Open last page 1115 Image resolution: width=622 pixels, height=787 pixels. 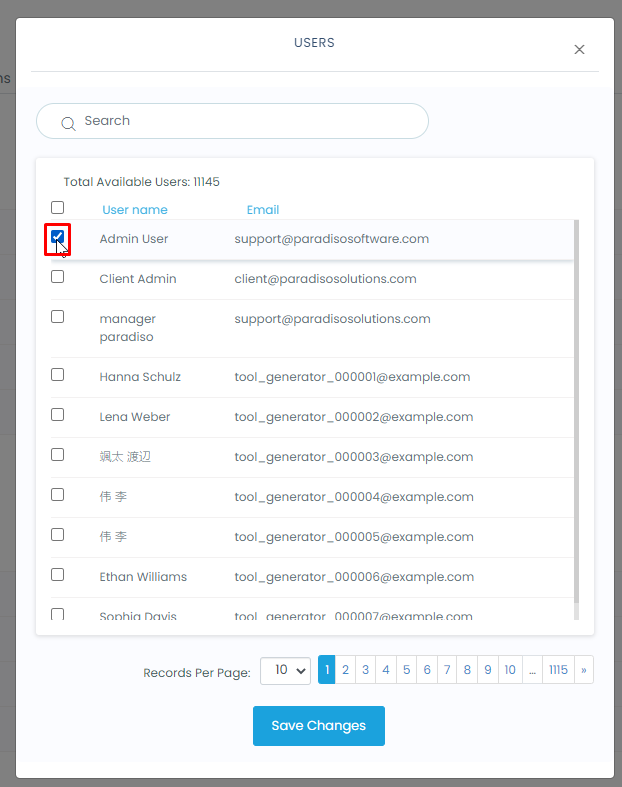coord(558,670)
